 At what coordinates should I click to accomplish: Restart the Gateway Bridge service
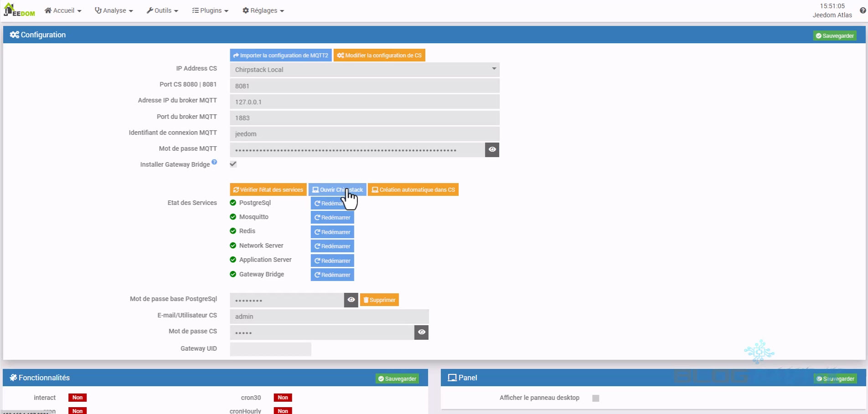click(x=332, y=275)
